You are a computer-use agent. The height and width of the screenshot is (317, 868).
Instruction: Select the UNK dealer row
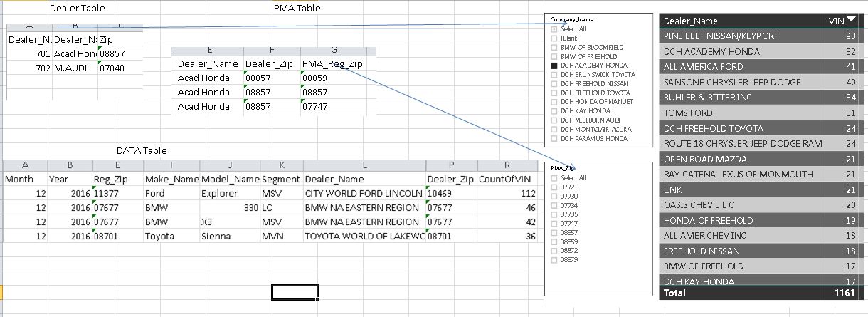point(761,189)
